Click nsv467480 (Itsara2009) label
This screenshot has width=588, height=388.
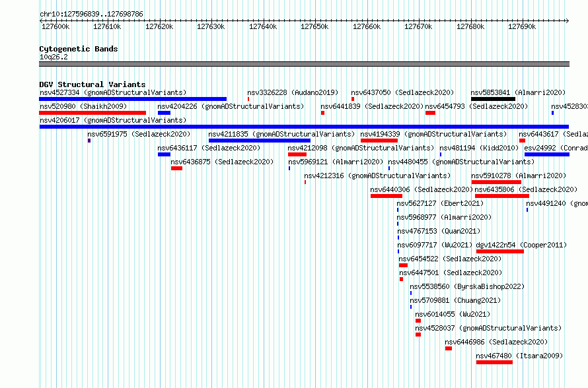[x=519, y=356]
